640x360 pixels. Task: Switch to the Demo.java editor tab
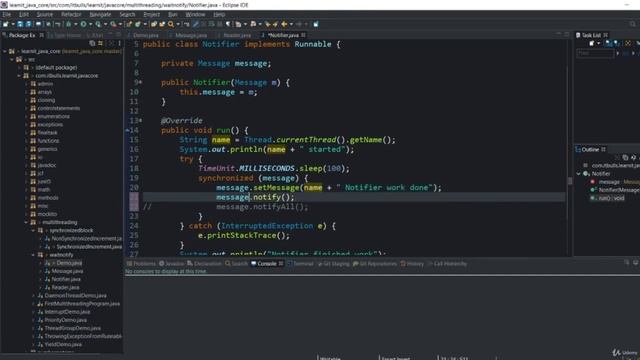point(146,36)
